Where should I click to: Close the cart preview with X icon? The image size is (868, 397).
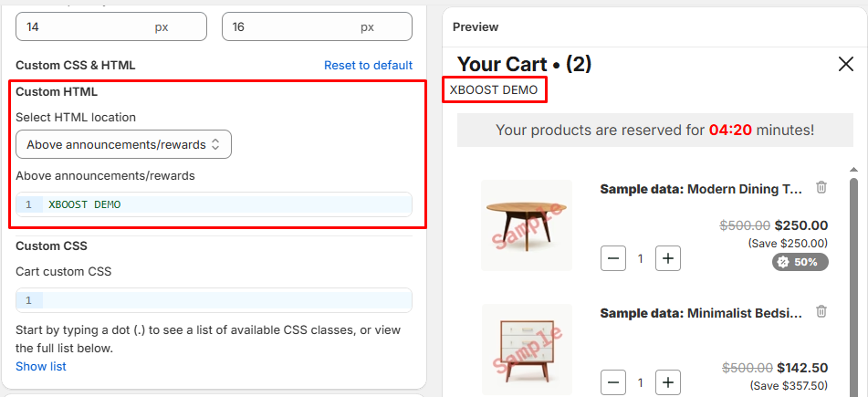tap(845, 64)
